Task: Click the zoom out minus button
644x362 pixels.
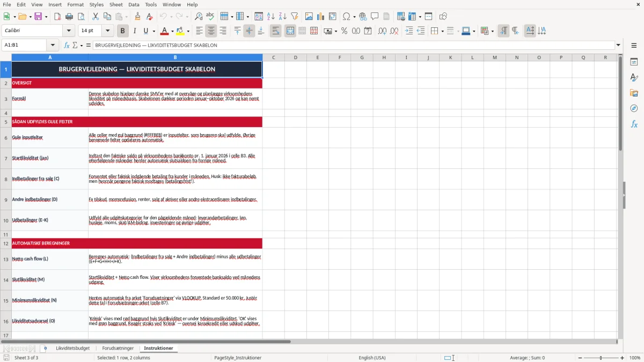Action: [x=579, y=358]
